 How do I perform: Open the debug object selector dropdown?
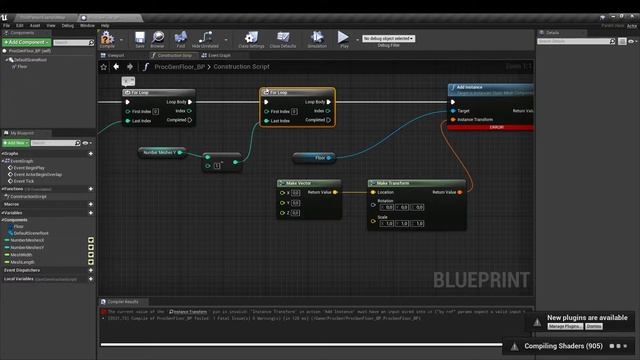(x=388, y=38)
